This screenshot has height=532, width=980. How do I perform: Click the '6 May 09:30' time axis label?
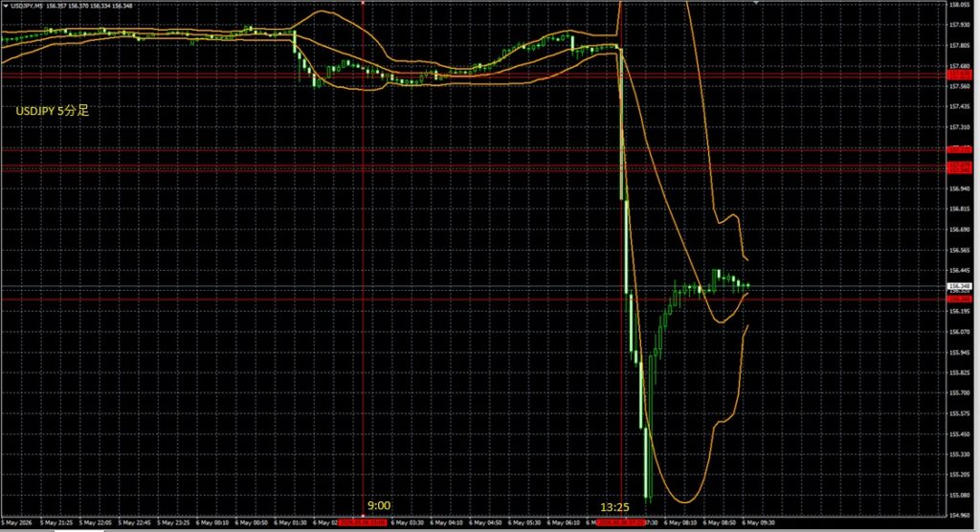click(x=758, y=522)
